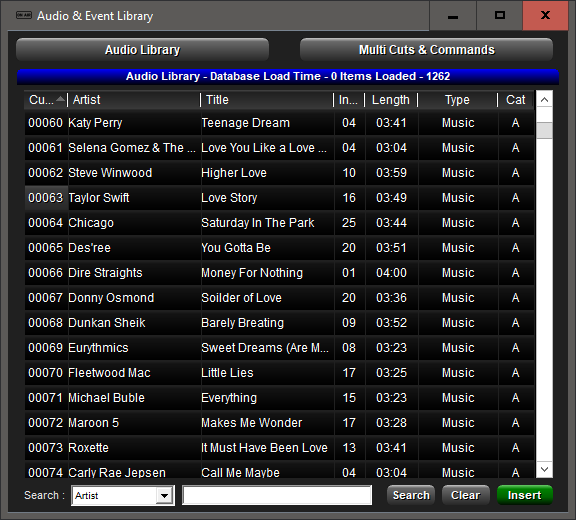576x520 pixels.
Task: Sort by Title column header
Action: pos(267,100)
